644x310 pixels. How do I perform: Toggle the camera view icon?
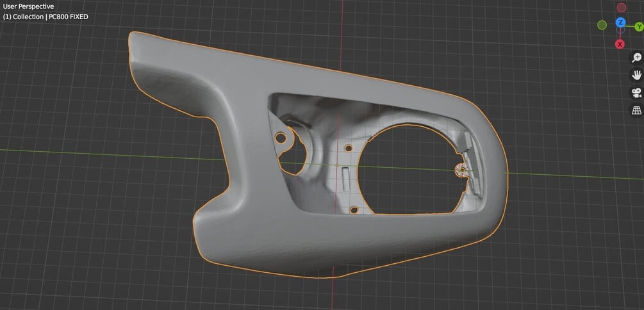[636, 92]
